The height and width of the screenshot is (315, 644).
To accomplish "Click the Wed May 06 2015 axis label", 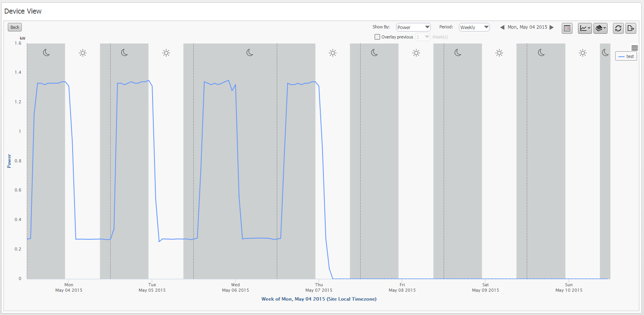I will 235,287.
